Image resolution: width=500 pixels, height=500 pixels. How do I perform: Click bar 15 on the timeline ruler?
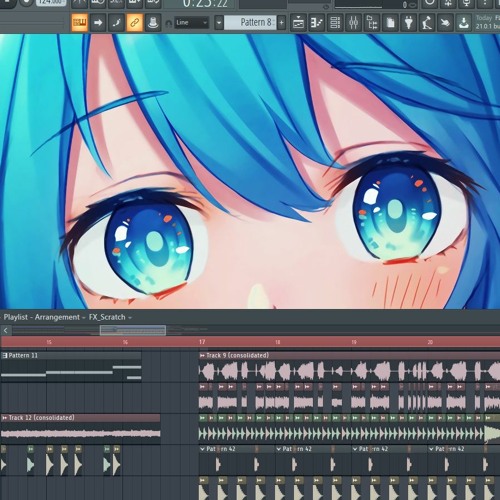pyautogui.click(x=49, y=342)
